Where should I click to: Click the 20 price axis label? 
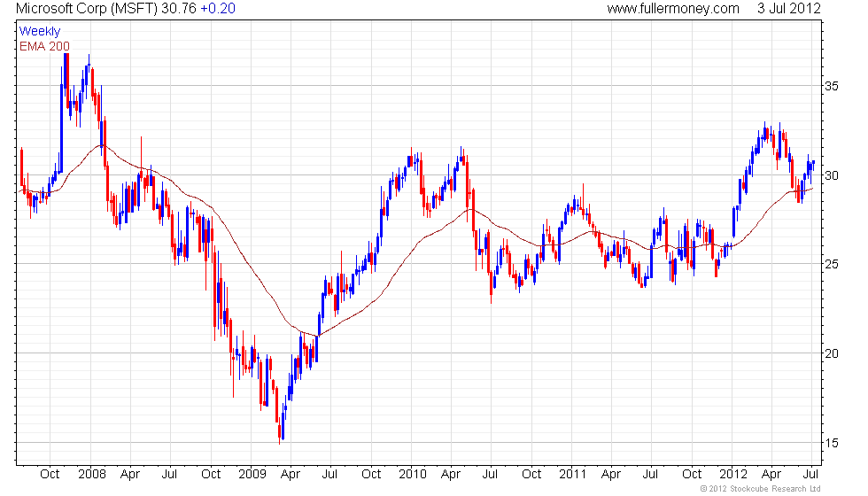coord(832,353)
